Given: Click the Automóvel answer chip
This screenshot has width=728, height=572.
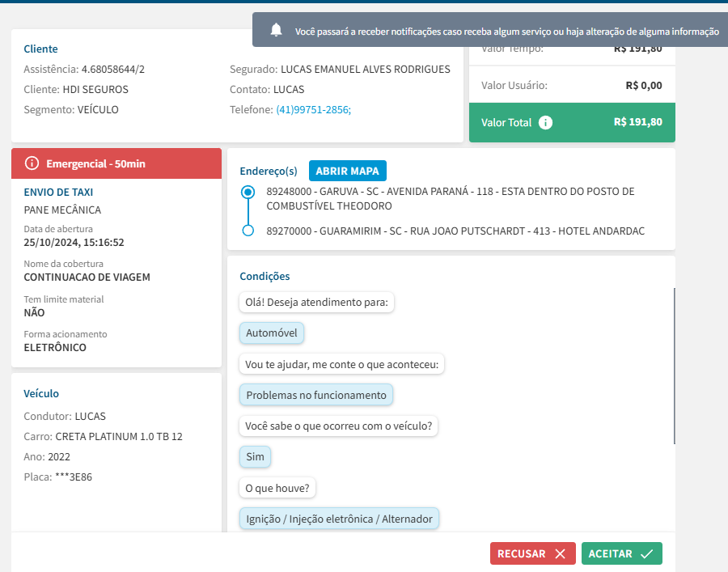Looking at the screenshot, I should click(x=272, y=333).
